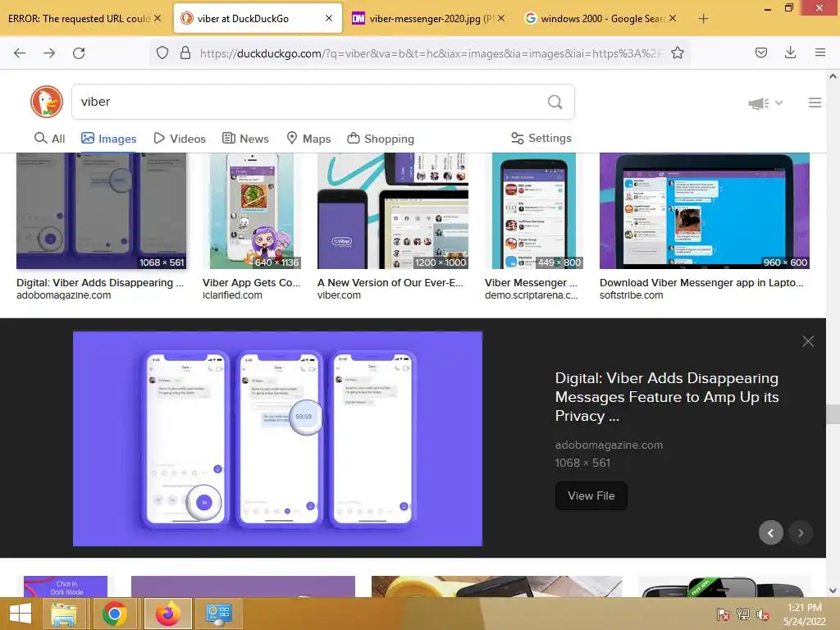Close the image detail preview panel
Screen dimensions: 840x630
pos(808,341)
